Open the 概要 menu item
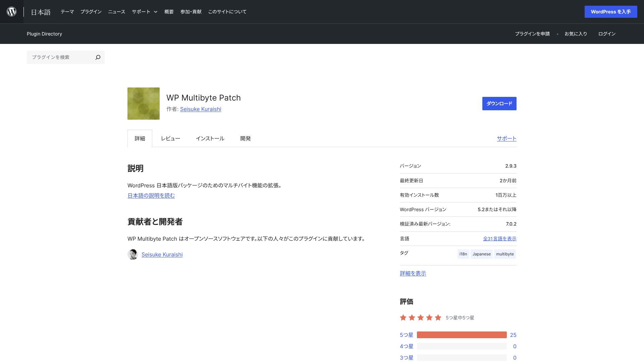This screenshot has width=644, height=362. [169, 12]
